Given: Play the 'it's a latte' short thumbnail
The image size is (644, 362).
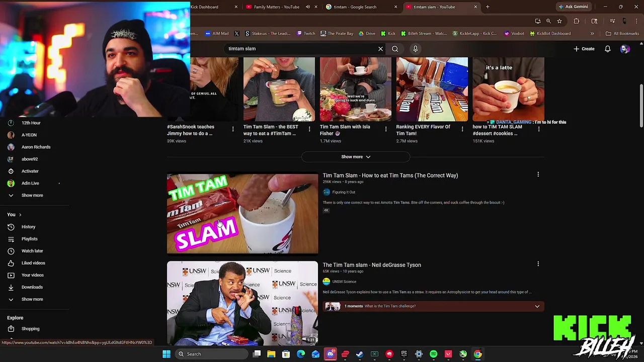Looking at the screenshot, I should [508, 89].
